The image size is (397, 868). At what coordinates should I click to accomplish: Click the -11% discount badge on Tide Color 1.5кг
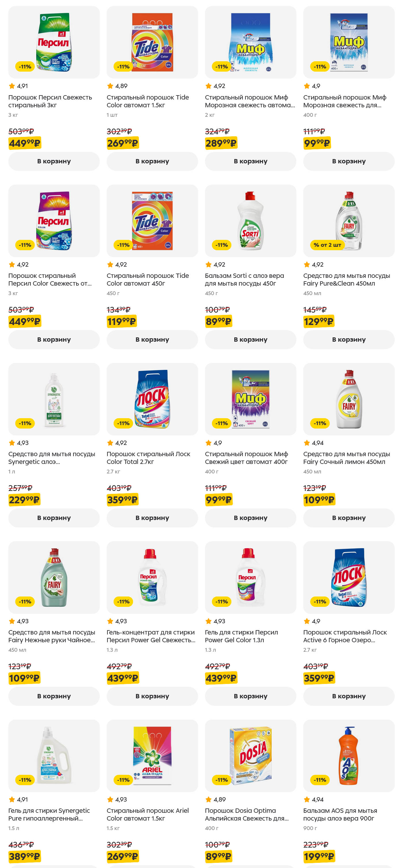123,66
